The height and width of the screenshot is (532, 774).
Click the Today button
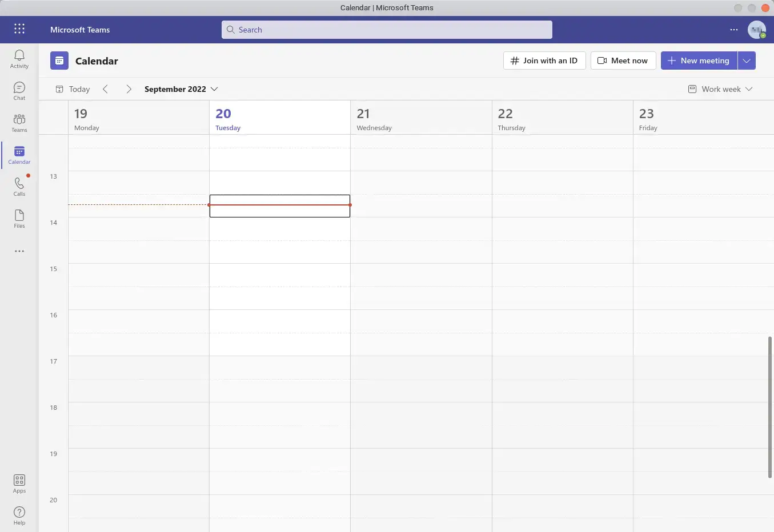pyautogui.click(x=73, y=89)
